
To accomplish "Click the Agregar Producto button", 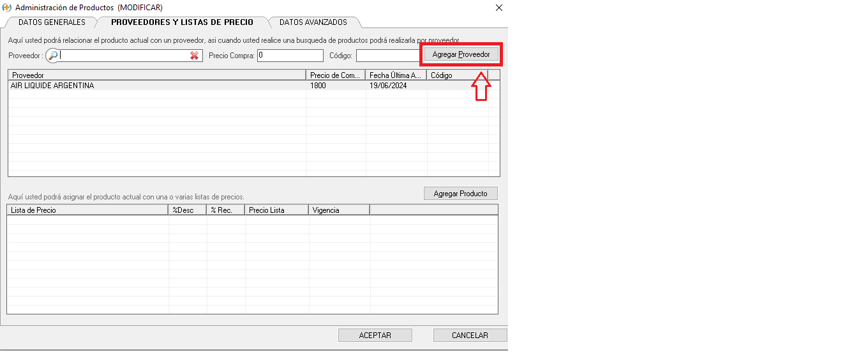I will (460, 194).
